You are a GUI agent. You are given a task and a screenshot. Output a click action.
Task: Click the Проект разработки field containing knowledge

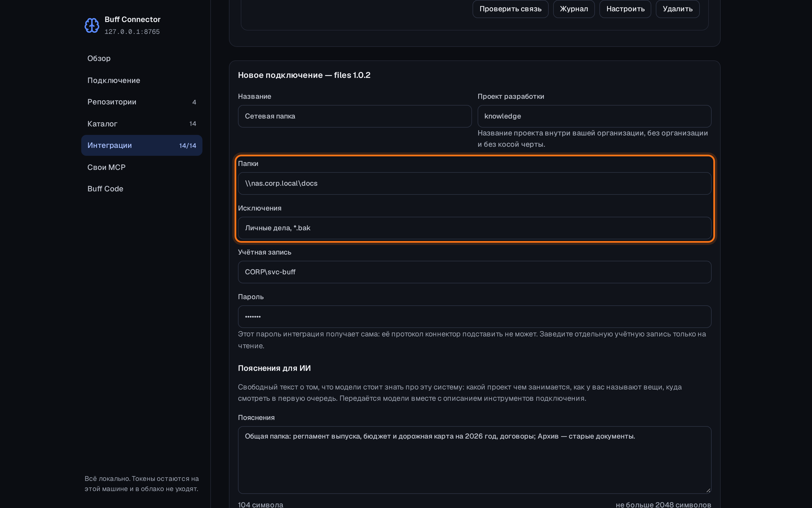[594, 116]
